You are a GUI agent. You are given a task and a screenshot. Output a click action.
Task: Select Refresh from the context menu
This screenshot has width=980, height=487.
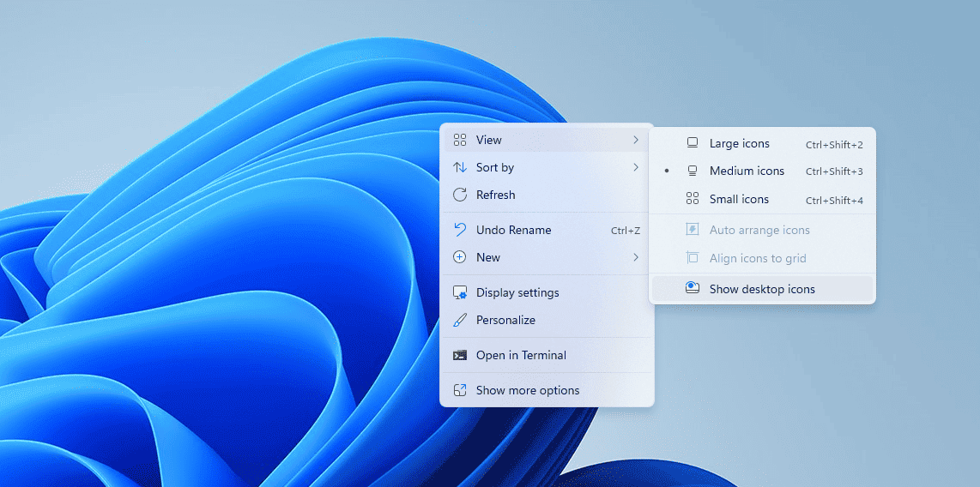pos(547,195)
